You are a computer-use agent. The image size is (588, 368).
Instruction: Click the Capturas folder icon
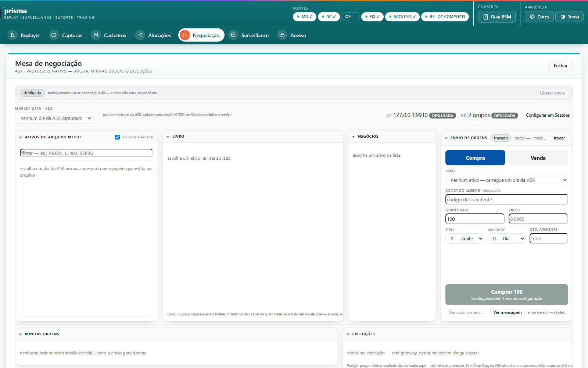[x=54, y=35]
